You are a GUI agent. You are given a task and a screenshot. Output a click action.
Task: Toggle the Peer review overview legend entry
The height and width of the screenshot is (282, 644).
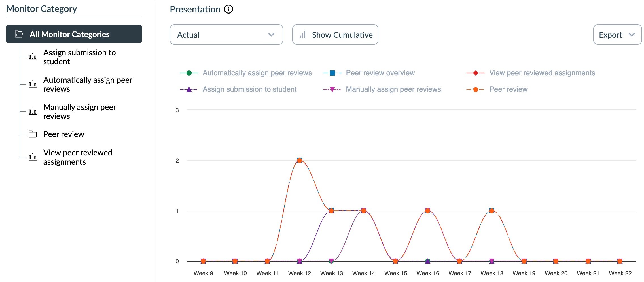pyautogui.click(x=380, y=73)
